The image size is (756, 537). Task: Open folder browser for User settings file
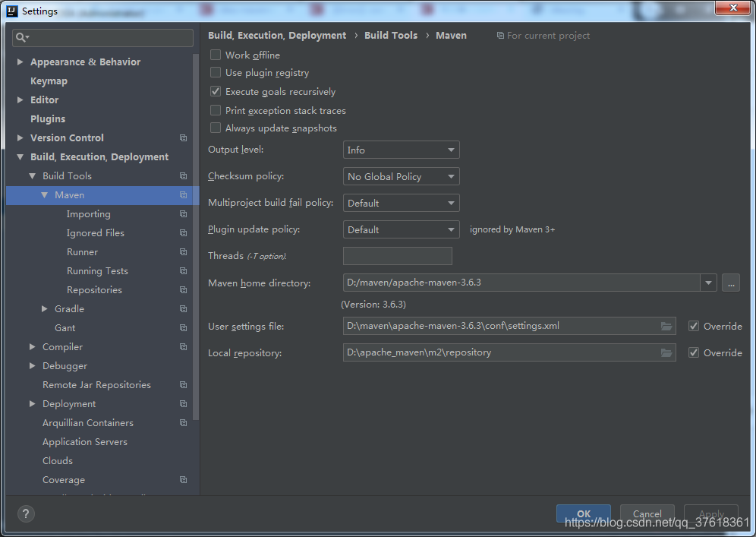tap(666, 326)
